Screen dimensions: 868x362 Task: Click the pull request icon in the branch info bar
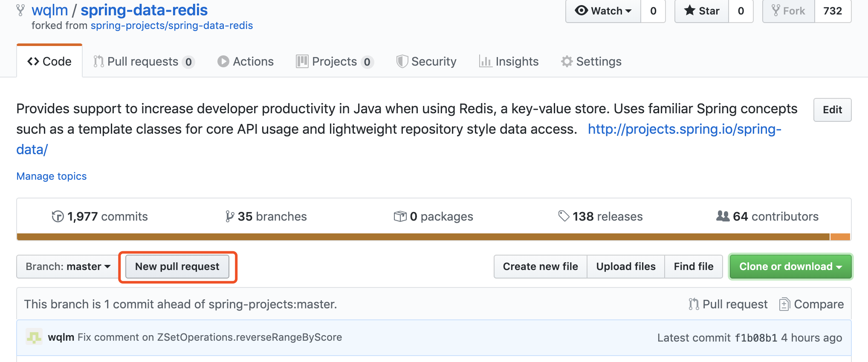tap(694, 304)
